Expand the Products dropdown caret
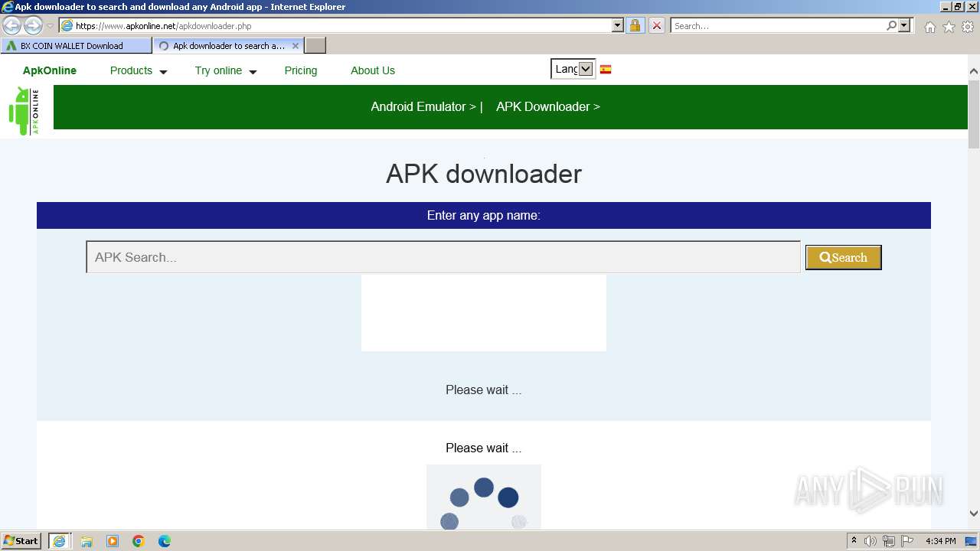Screen dimensions: 980x551 (163, 72)
